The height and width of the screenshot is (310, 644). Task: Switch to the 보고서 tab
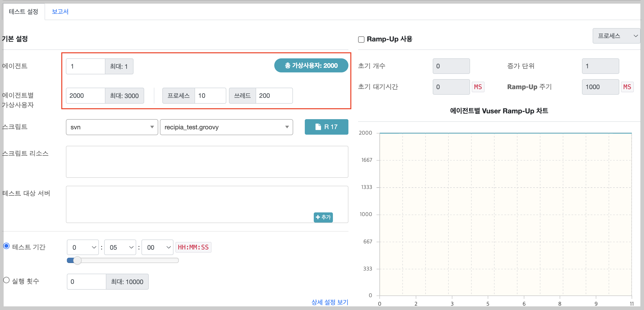pyautogui.click(x=60, y=11)
